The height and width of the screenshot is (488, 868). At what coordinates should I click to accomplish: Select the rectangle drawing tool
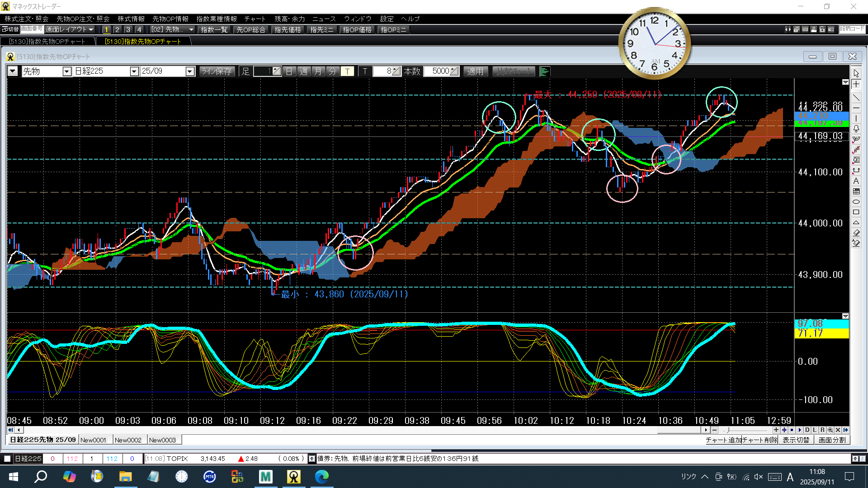pyautogui.click(x=856, y=212)
